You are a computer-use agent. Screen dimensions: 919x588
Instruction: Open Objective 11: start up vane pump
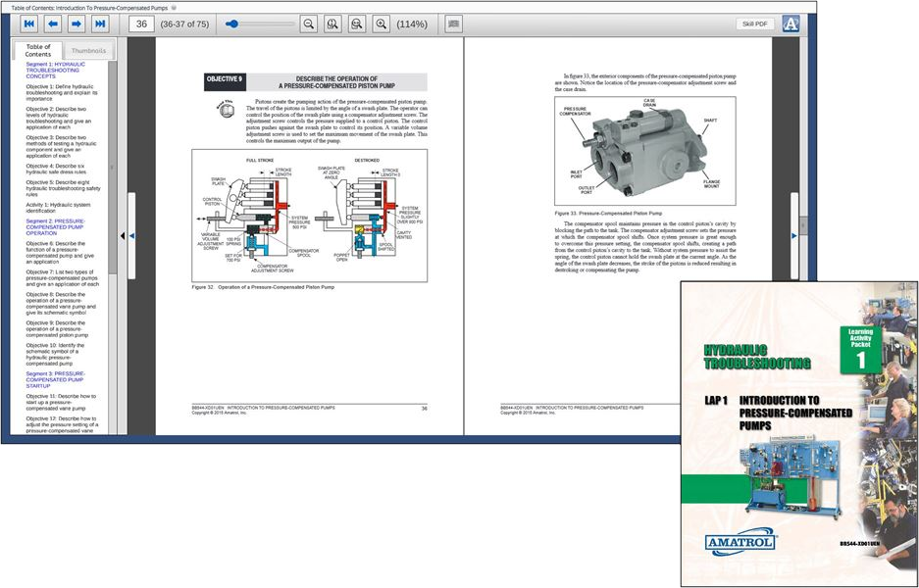click(61, 403)
